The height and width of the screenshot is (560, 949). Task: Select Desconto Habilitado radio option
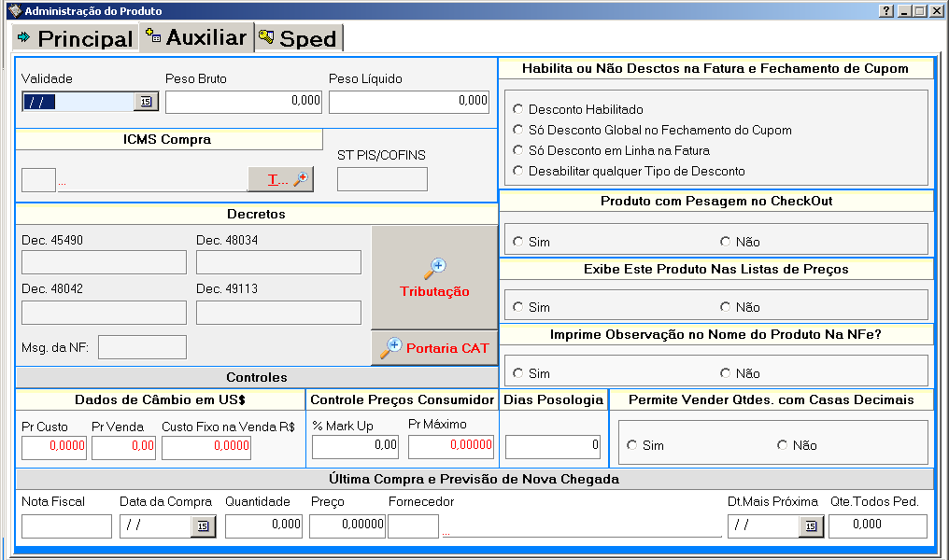pos(518,109)
